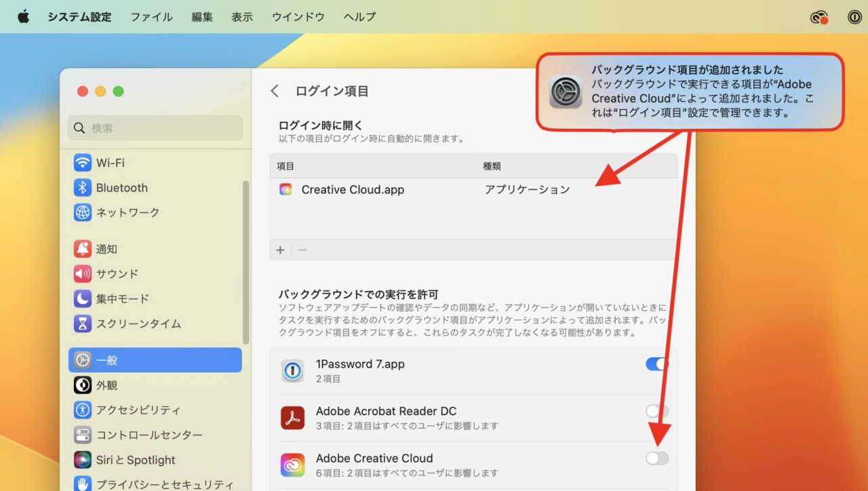Image resolution: width=868 pixels, height=491 pixels.
Task: Open ネットワーク globe icon in sidebar
Action: (83, 212)
